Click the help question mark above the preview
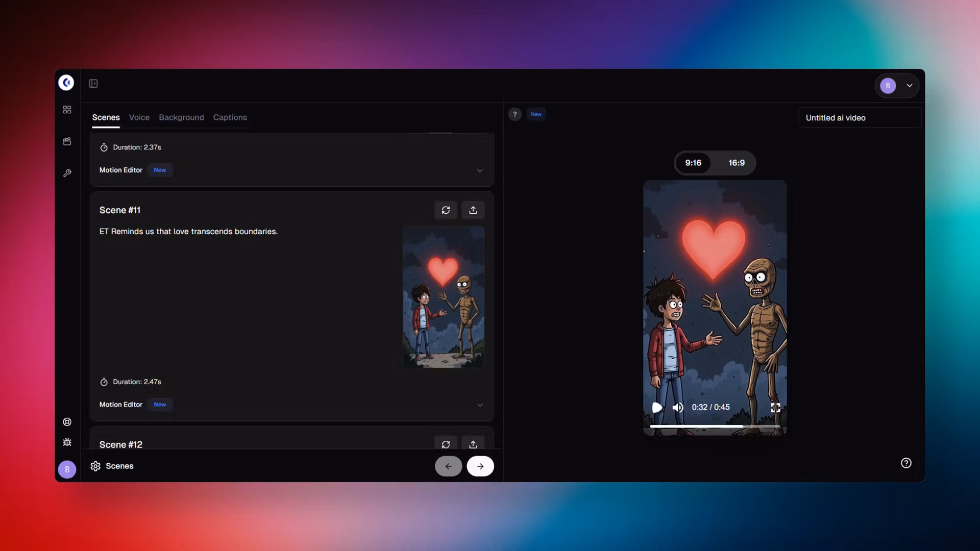The image size is (980, 551). tap(515, 114)
